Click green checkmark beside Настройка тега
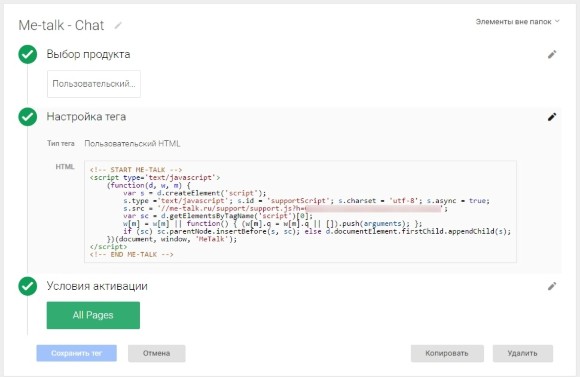The height and width of the screenshot is (377, 580). point(28,117)
